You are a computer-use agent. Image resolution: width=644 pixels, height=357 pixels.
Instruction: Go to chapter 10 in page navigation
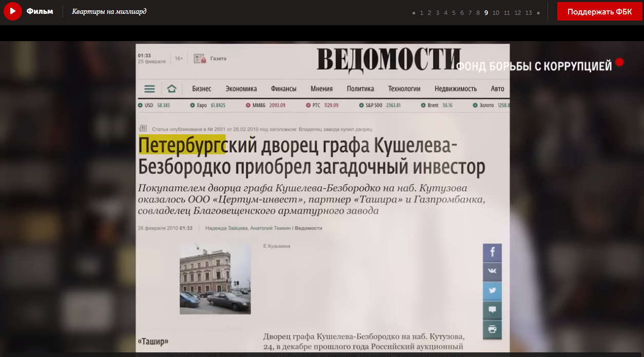(x=496, y=13)
